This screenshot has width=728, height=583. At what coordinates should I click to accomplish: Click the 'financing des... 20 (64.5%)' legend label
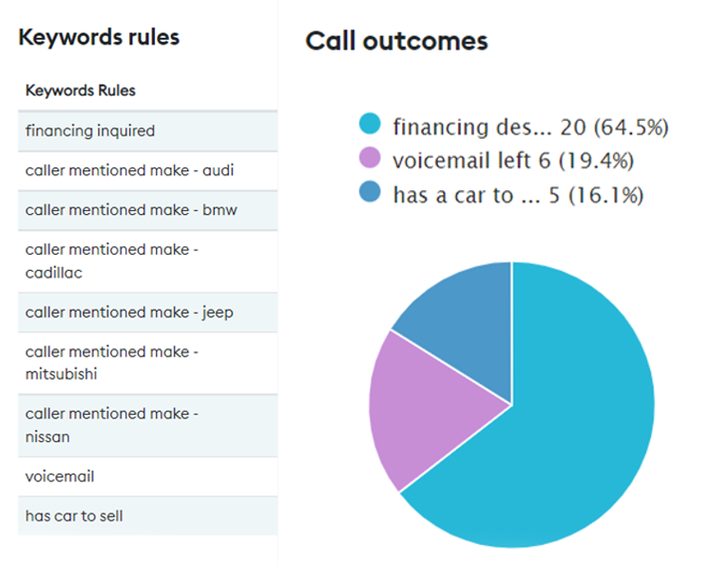pyautogui.click(x=530, y=126)
